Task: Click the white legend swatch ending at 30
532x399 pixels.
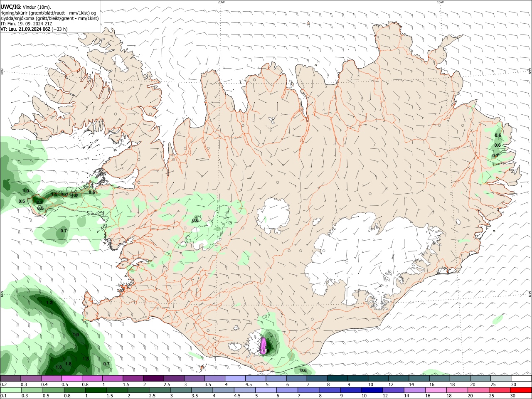Action: [521, 378]
